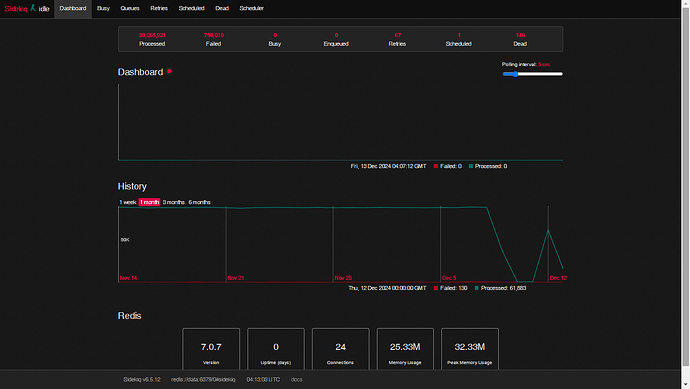690x389 pixels.
Task: Click the history chart's red Failed legend swatch
Action: [436, 288]
